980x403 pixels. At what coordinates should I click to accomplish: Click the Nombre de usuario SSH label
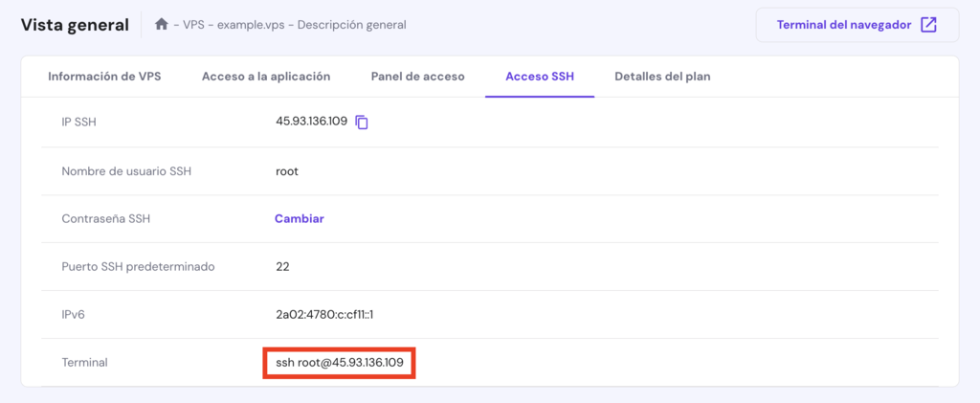coord(126,171)
